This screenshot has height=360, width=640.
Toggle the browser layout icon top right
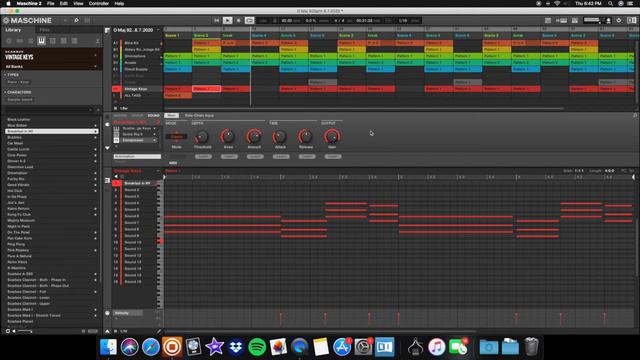(632, 20)
